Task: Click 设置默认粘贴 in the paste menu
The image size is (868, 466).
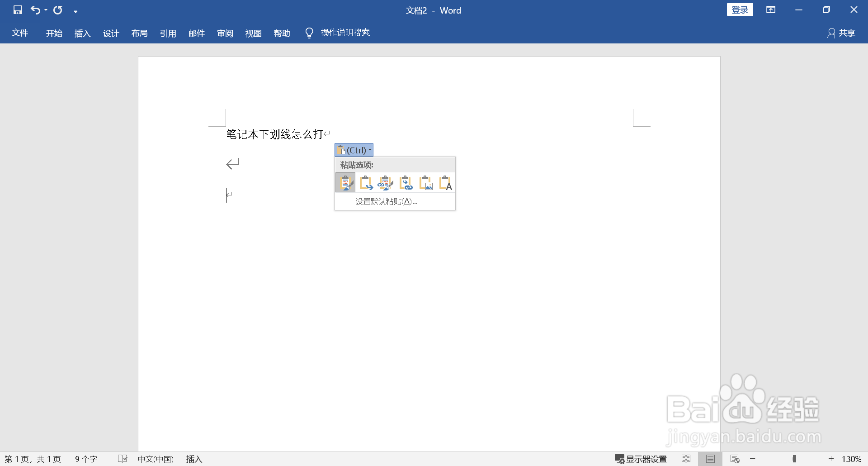Action: click(x=385, y=201)
